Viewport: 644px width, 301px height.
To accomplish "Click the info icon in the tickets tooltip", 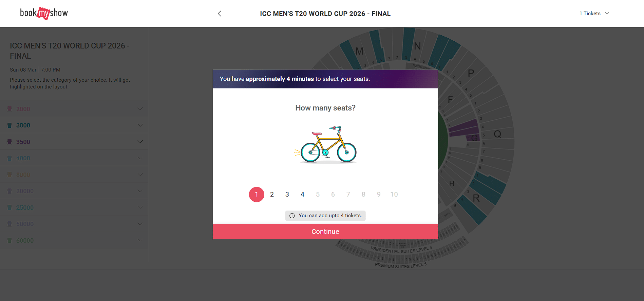I will tap(292, 216).
